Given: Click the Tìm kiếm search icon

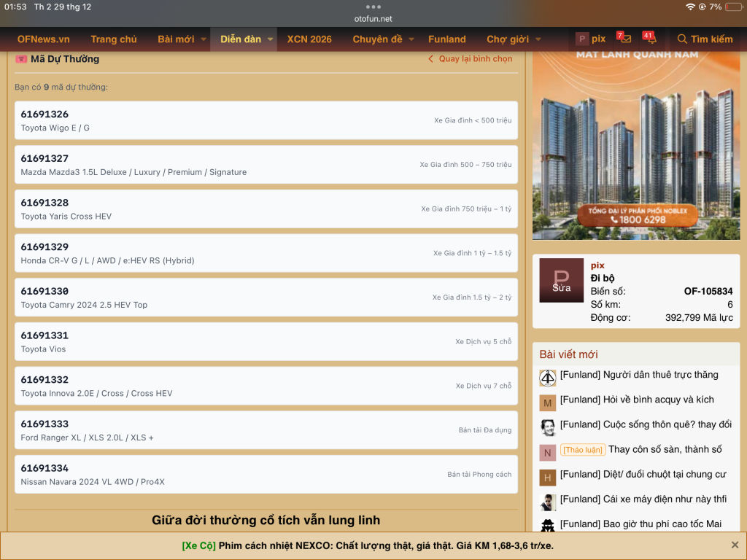Looking at the screenshot, I should coord(682,39).
